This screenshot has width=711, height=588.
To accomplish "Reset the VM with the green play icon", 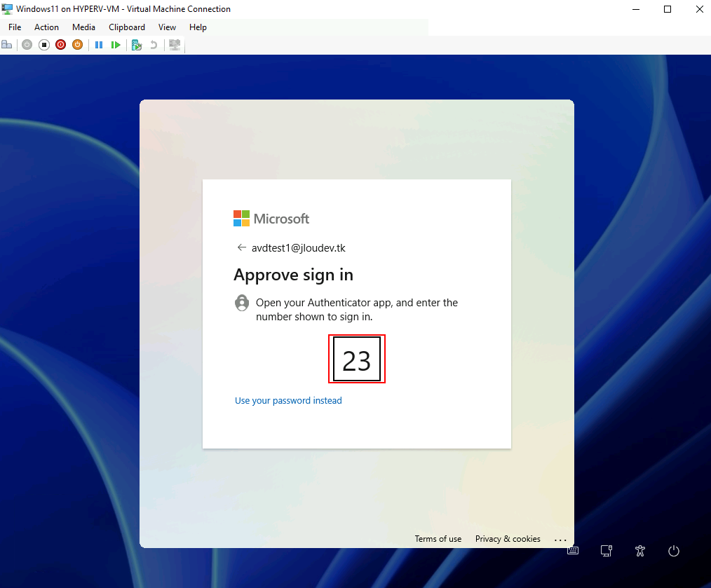I will 116,44.
